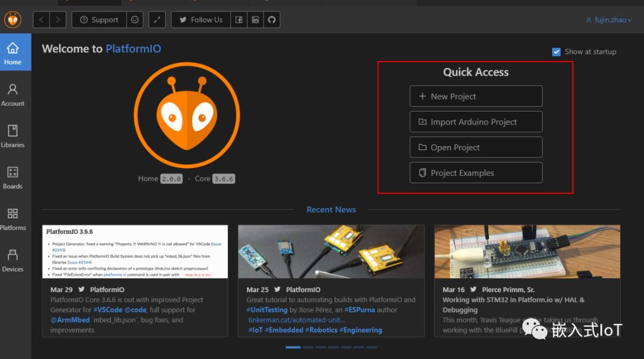Screen dimensions: 644x359
Task: Open the Libraries sidebar tab
Action: coord(13,136)
